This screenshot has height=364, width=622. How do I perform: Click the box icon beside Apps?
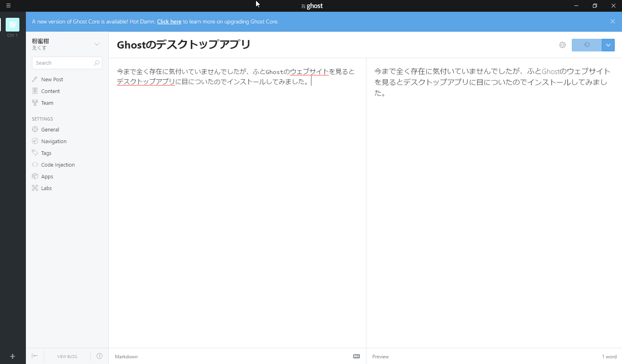pyautogui.click(x=35, y=176)
